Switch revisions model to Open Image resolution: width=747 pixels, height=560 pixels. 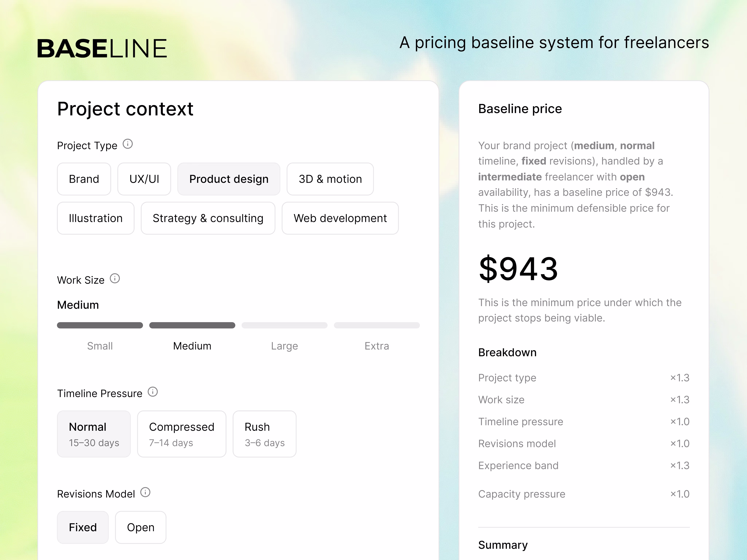[x=140, y=527]
